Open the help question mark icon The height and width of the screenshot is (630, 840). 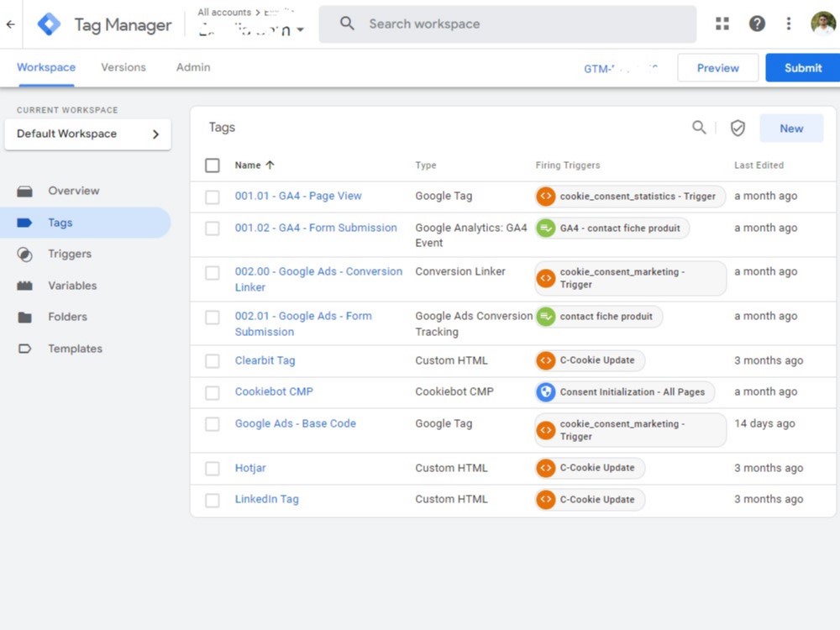[x=757, y=24]
